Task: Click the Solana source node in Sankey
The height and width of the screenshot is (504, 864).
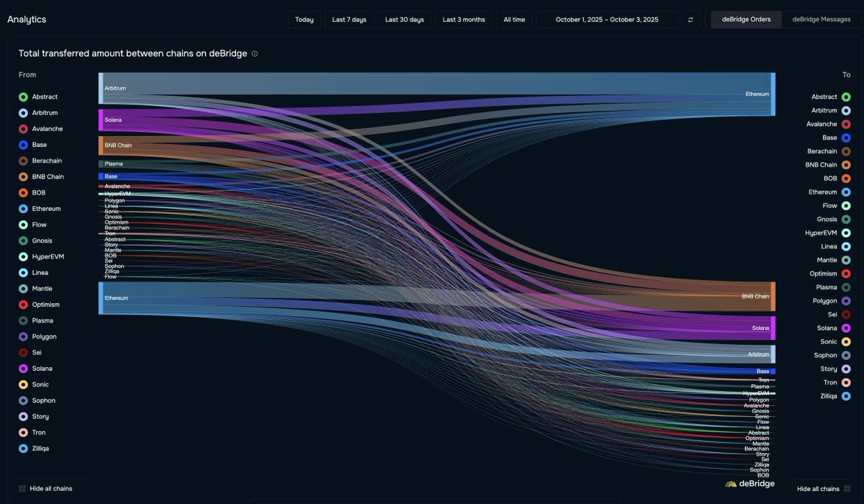Action: click(101, 120)
